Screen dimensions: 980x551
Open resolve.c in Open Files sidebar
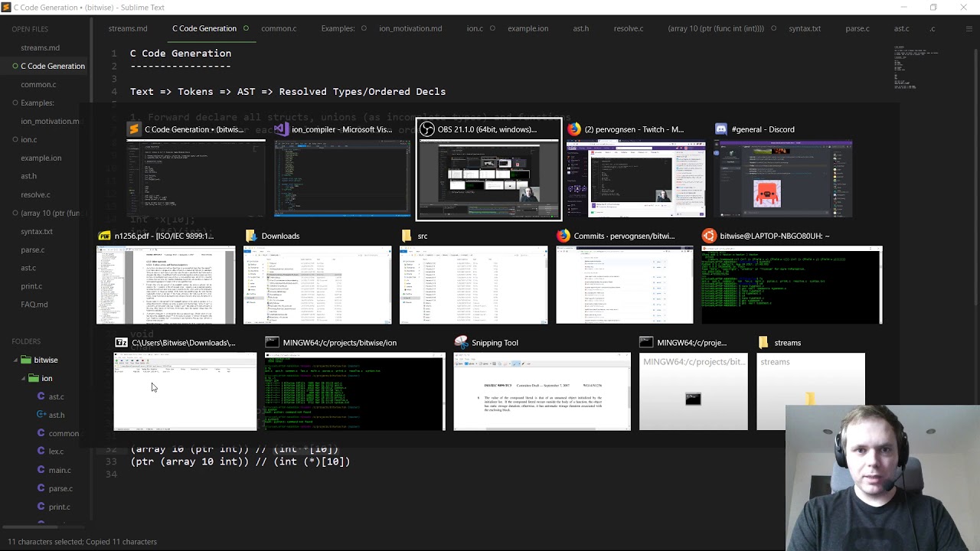click(35, 194)
